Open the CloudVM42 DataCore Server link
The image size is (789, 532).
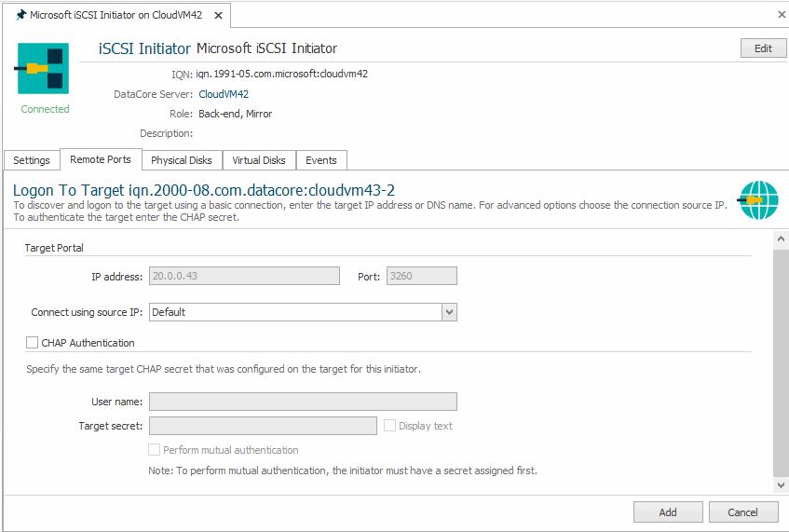pyautogui.click(x=224, y=94)
